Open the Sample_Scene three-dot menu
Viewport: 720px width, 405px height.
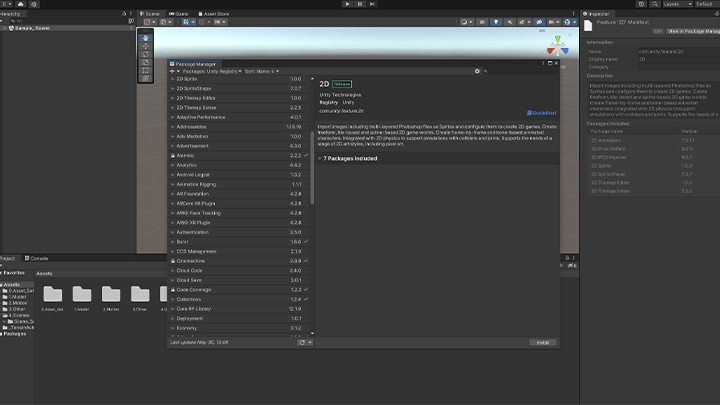(132, 28)
